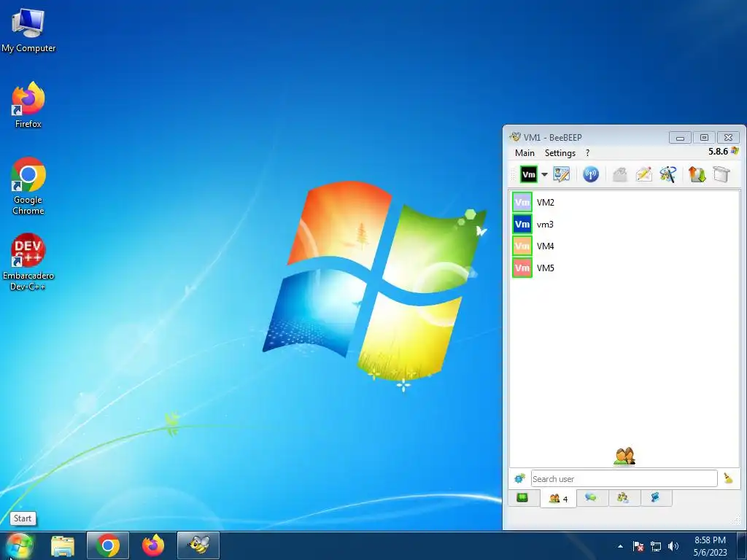Switch to the groups tab
The width and height of the screenshot is (747, 560).
[623, 498]
